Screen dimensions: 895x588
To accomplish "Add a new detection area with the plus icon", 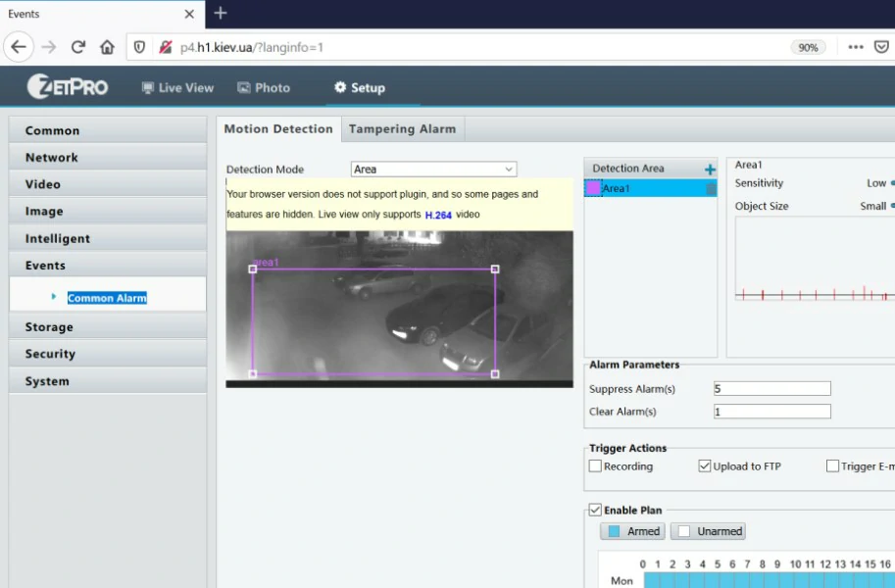I will pos(708,168).
